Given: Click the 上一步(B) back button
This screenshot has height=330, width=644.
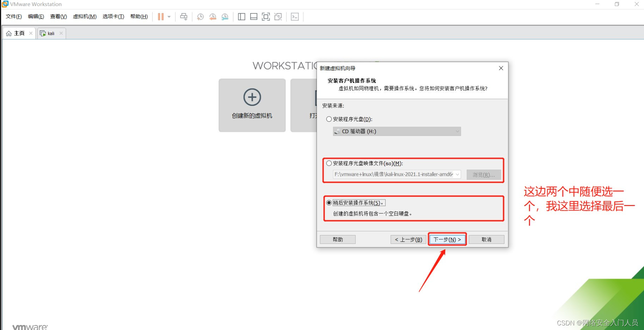Looking at the screenshot, I should pyautogui.click(x=408, y=240).
